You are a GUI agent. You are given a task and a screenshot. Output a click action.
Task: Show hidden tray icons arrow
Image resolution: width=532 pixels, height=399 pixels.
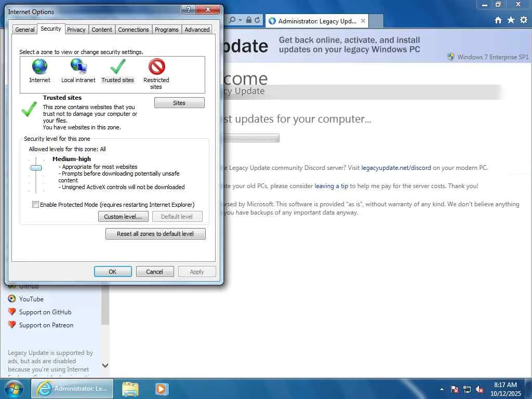[x=442, y=390]
